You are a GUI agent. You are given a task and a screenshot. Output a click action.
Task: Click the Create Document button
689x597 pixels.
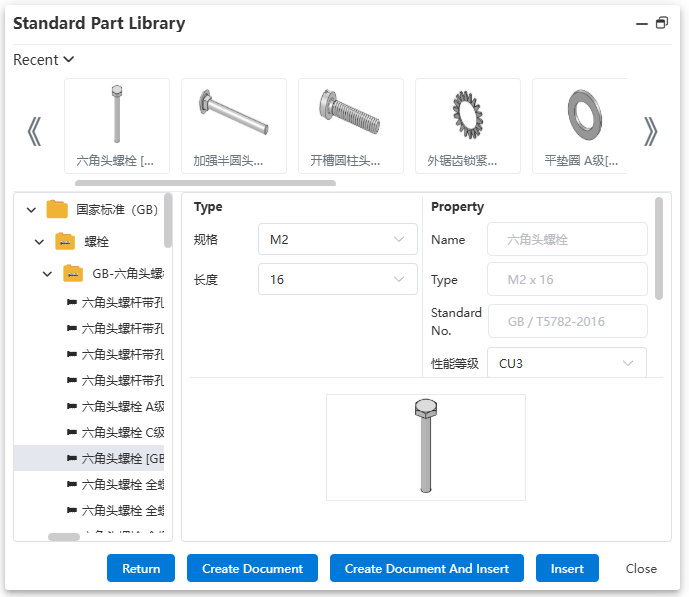point(252,568)
